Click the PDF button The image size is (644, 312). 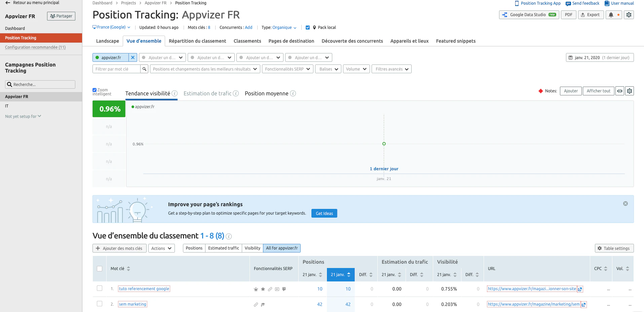569,15
